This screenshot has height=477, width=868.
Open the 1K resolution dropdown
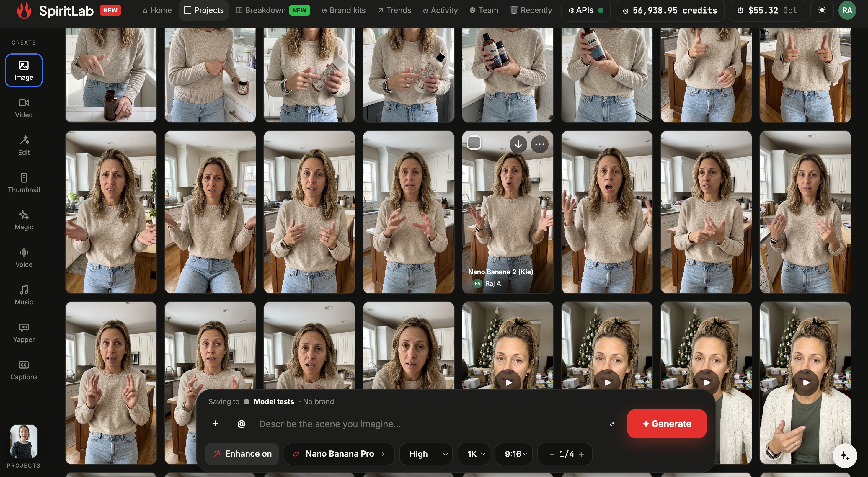click(474, 454)
